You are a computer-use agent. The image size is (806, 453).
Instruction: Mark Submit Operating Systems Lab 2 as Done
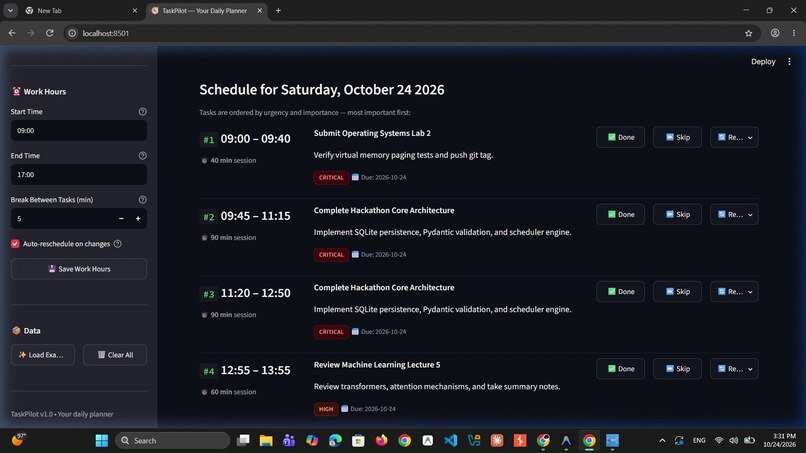[x=620, y=137]
